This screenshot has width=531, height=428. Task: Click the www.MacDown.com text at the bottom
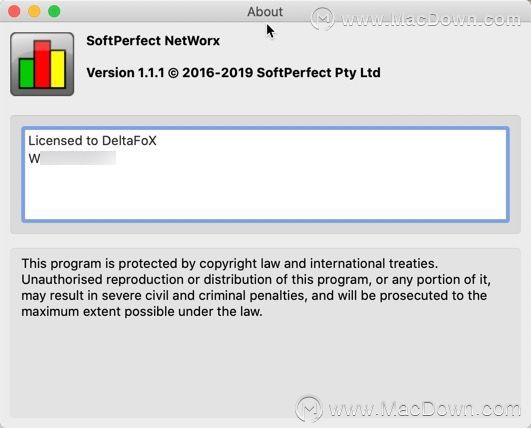click(x=424, y=409)
